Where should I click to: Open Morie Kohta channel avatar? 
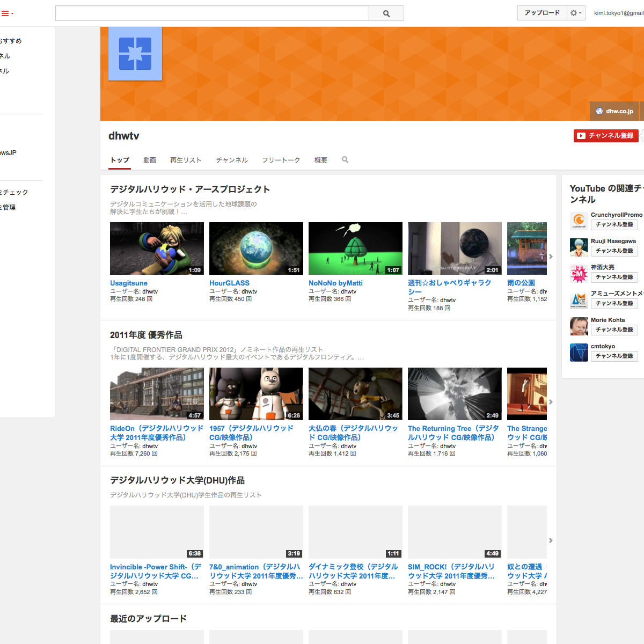point(579,326)
